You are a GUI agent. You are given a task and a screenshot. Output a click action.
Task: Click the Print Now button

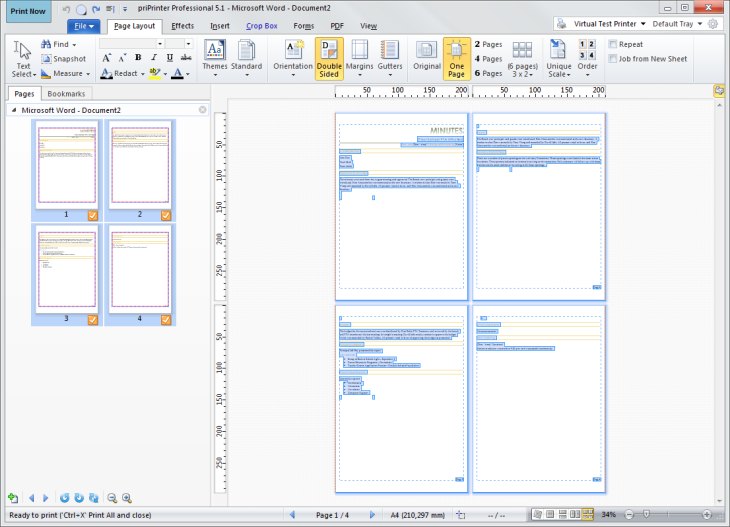[x=28, y=11]
